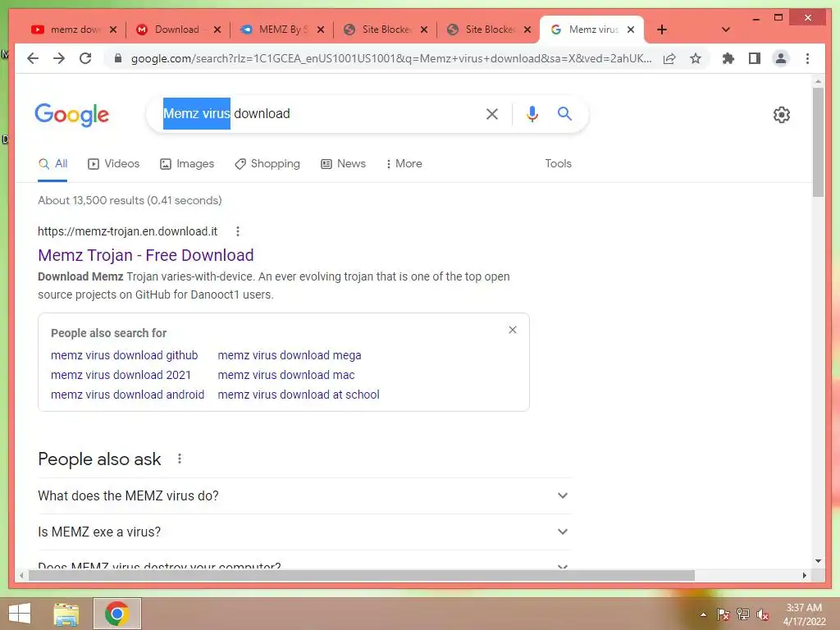This screenshot has width=840, height=630.
Task: Open 'Memz Trojan - Free Download' result
Action: point(146,255)
